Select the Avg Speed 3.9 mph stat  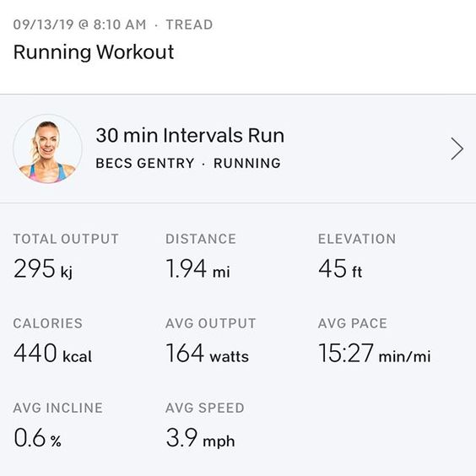point(205,425)
